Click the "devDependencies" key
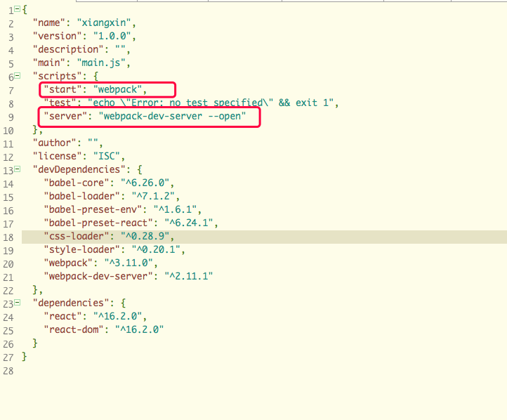The image size is (507, 420). click(79, 170)
